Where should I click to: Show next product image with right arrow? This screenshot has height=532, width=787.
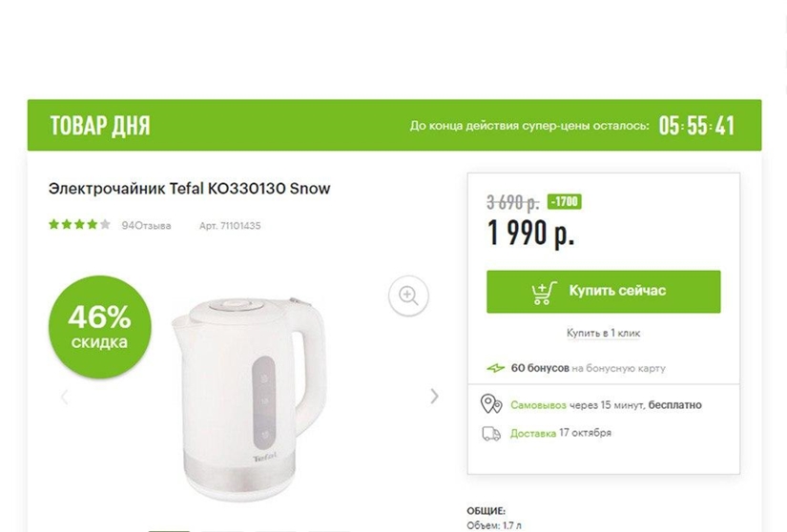[x=435, y=396]
